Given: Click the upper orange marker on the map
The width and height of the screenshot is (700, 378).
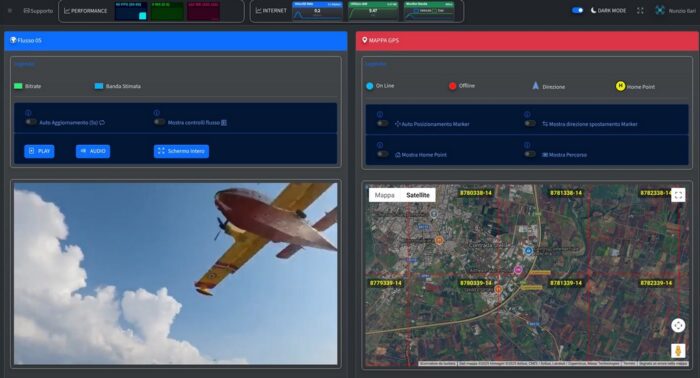Looking at the screenshot, I should point(439,241).
